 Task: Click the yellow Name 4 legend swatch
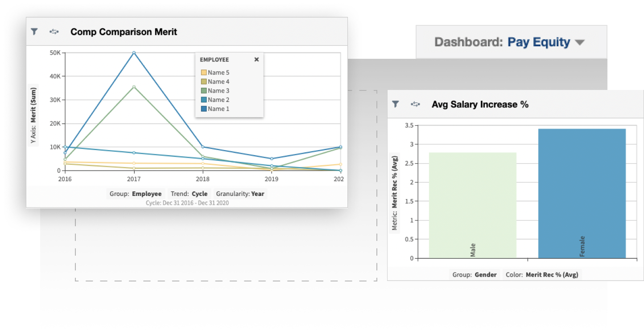[x=203, y=81]
